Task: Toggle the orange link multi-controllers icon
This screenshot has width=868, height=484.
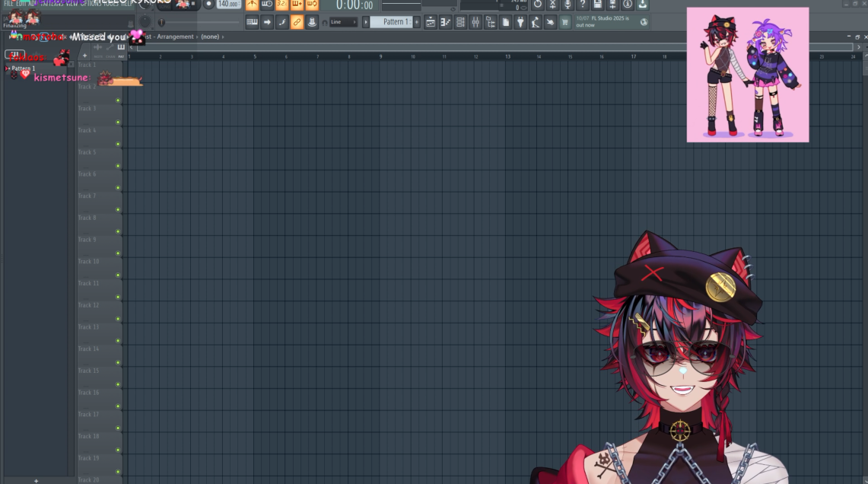Action: [x=297, y=22]
